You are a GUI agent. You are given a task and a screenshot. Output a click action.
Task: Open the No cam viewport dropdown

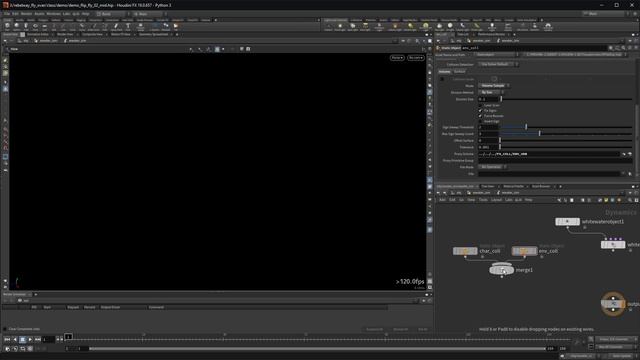pyautogui.click(x=416, y=58)
